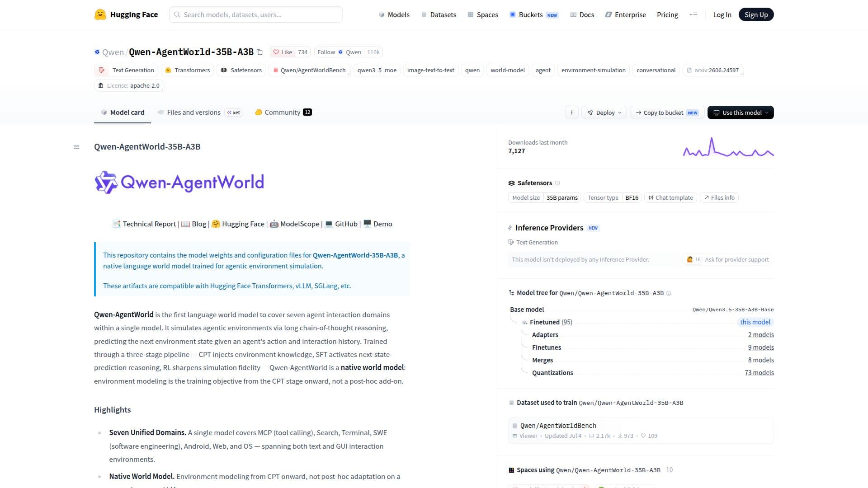
Task: Open the 9 models Finetunes link
Action: point(761,347)
